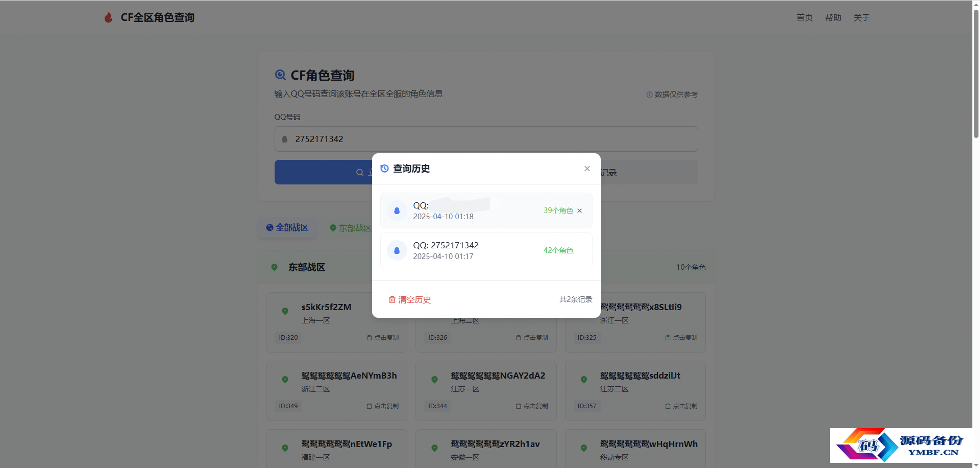Screen dimensions: 980x468
Task: Select the 东部战区 tab
Action: 350,228
